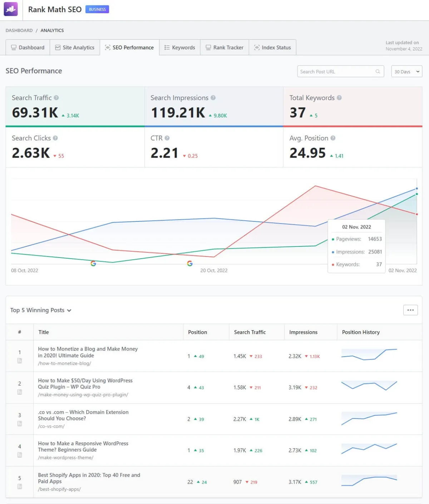Select the magnifier icon in Search Post URL
This screenshot has height=504, width=429.
pos(378,71)
